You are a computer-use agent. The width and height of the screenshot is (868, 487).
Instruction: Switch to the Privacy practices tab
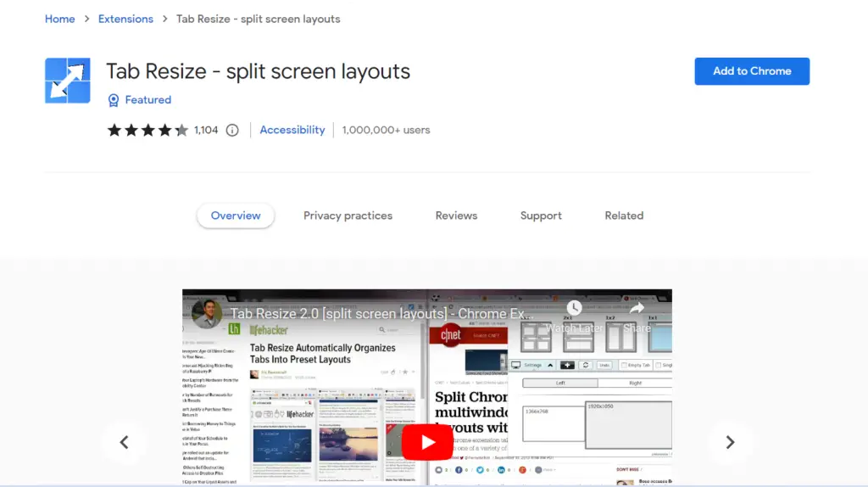348,216
